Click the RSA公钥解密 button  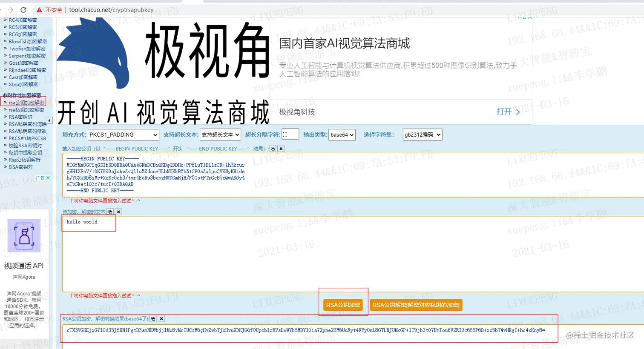pos(416,305)
